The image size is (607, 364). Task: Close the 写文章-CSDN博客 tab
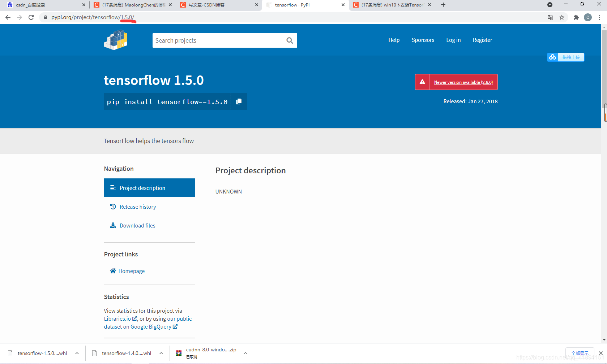257,5
